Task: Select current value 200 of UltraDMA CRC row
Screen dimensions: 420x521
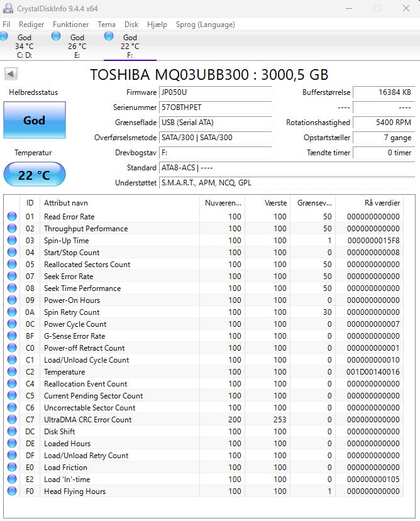Action: point(235,420)
